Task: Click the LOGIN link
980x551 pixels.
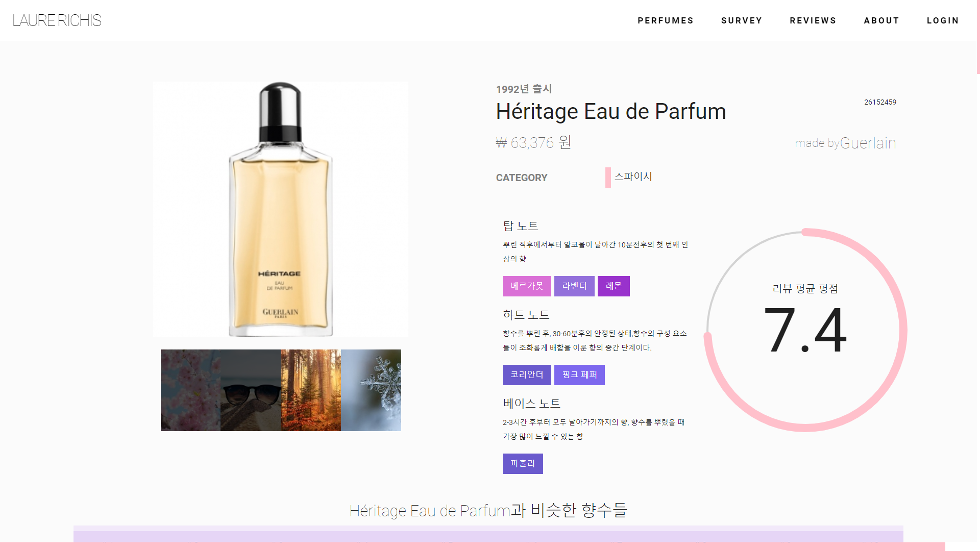Action: (x=943, y=20)
